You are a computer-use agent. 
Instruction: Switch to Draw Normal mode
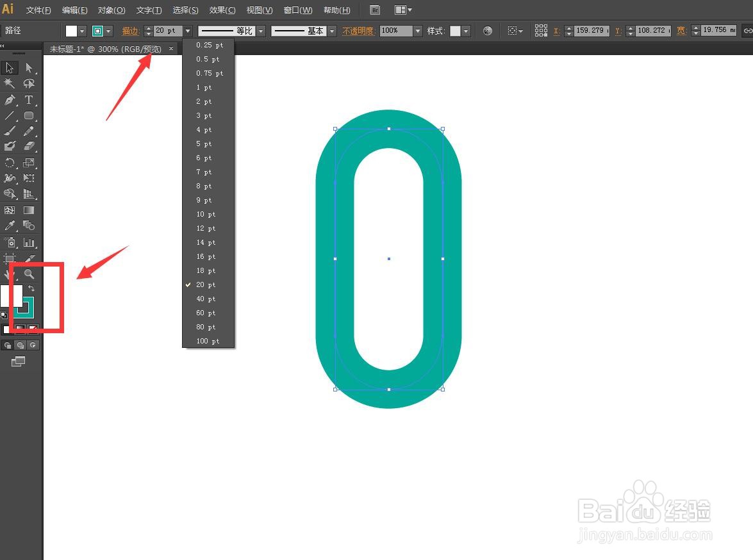[8, 345]
